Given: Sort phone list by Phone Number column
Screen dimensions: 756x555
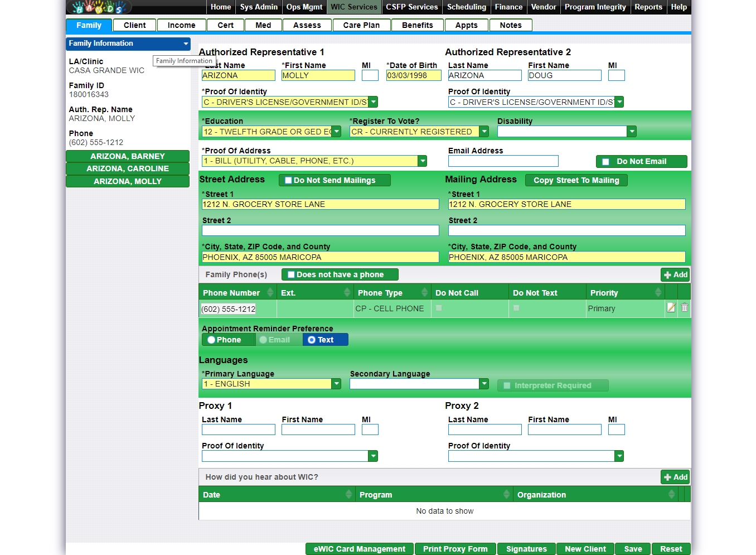Looking at the screenshot, I should [270, 293].
